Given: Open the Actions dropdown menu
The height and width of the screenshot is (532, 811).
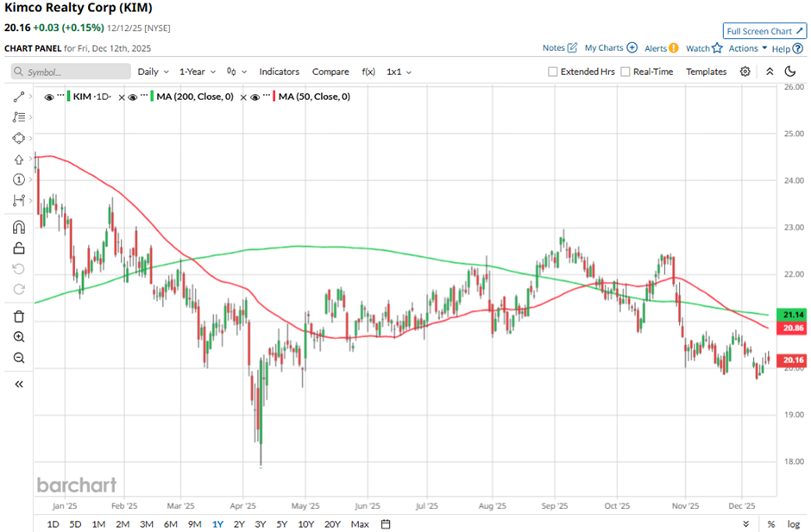Looking at the screenshot, I should click(x=747, y=48).
